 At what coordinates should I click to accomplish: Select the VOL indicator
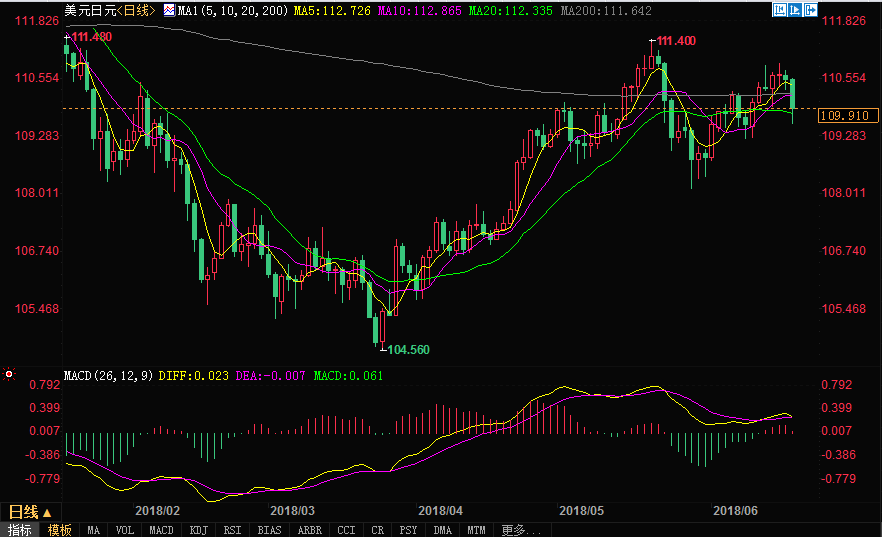[x=125, y=530]
